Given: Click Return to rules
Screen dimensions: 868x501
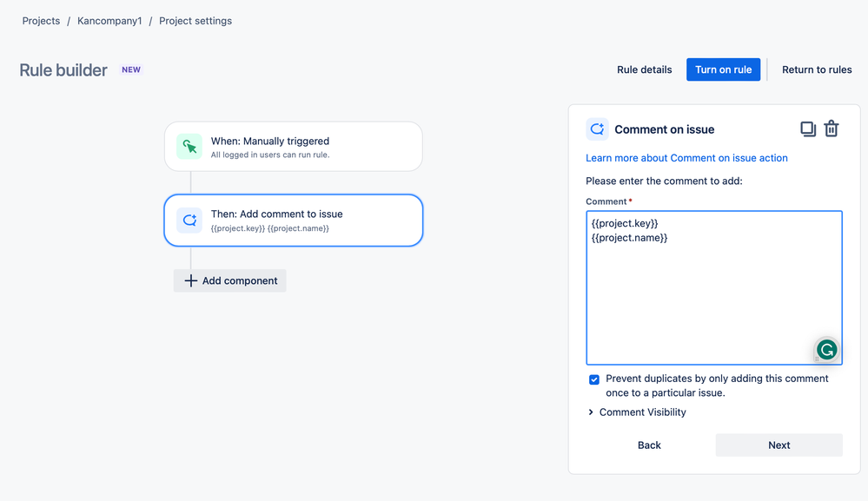Looking at the screenshot, I should tap(817, 69).
